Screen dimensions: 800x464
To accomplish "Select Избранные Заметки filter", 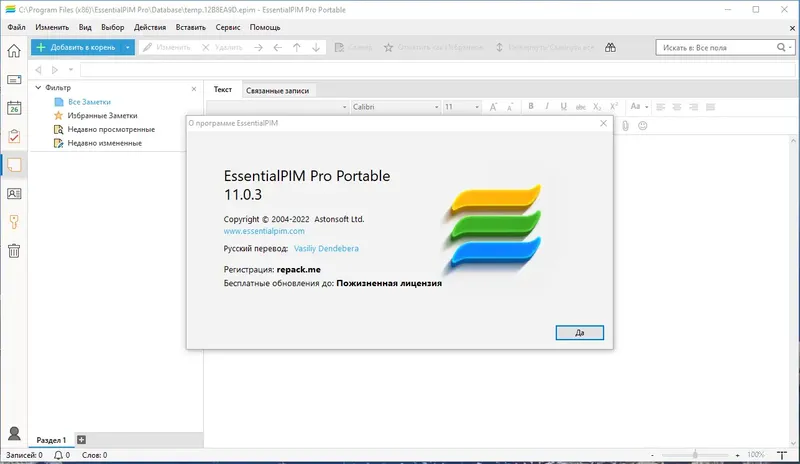I will pyautogui.click(x=102, y=116).
